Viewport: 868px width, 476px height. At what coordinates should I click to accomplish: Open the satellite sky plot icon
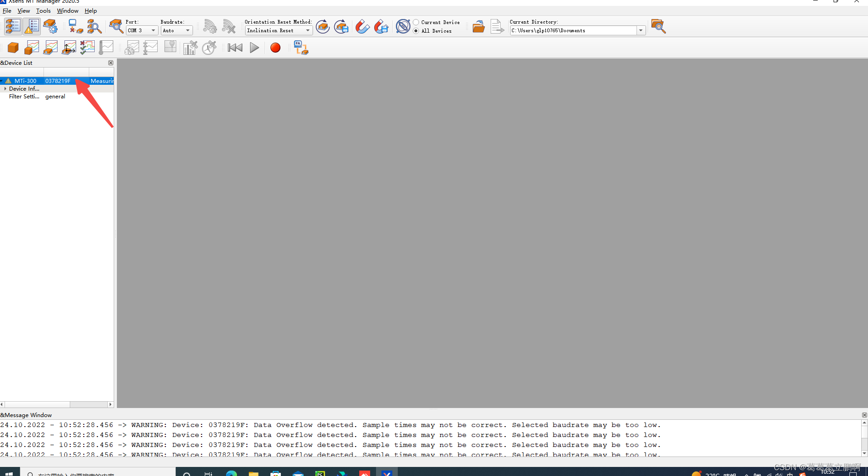[x=209, y=48]
